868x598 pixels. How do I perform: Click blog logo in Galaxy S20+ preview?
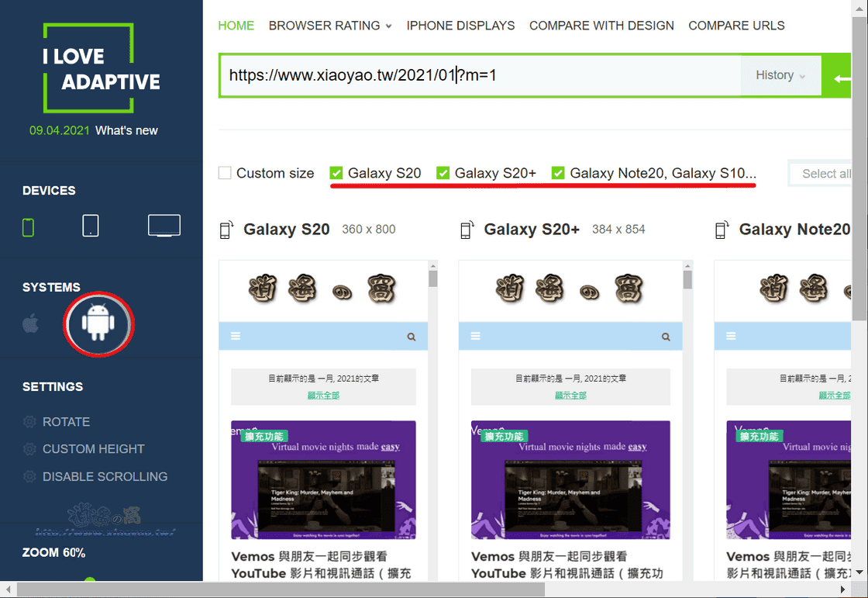click(569, 289)
